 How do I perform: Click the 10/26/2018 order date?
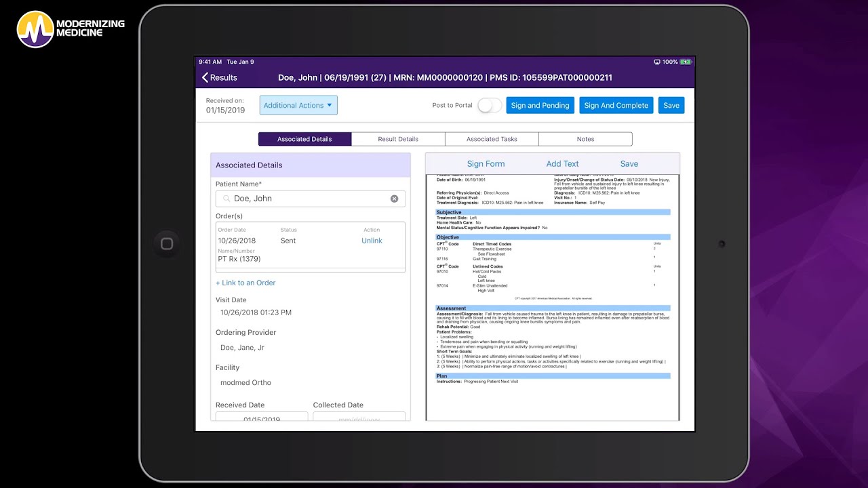click(x=237, y=241)
